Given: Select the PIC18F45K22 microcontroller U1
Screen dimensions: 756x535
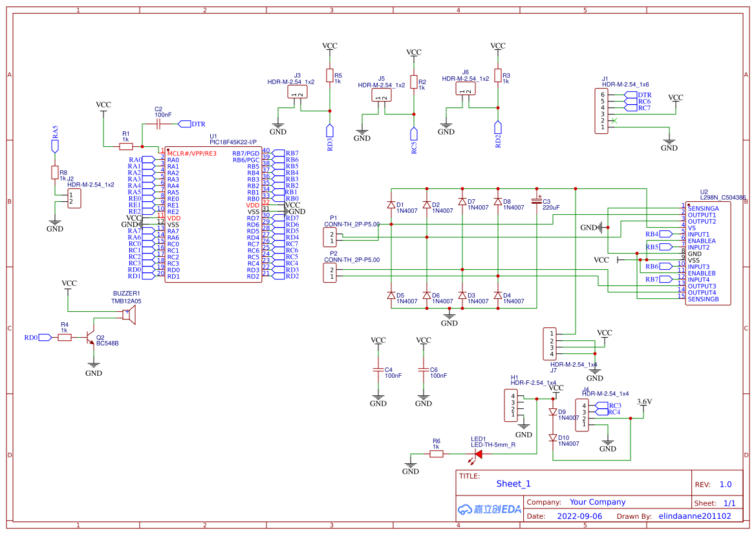Looking at the screenshot, I should tap(213, 213).
